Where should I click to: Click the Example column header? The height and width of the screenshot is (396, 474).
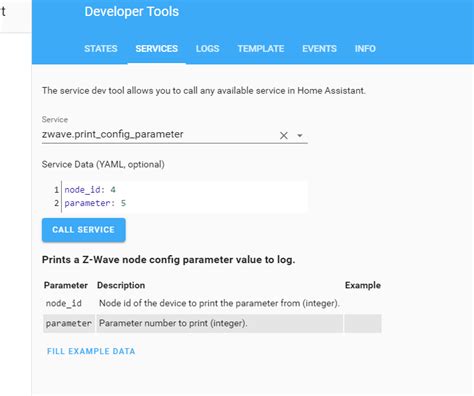(363, 285)
